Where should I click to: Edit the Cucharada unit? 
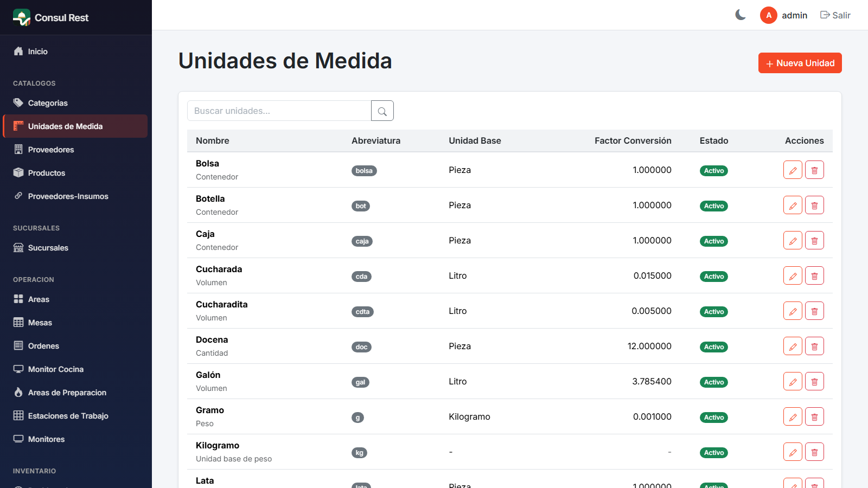pos(793,276)
